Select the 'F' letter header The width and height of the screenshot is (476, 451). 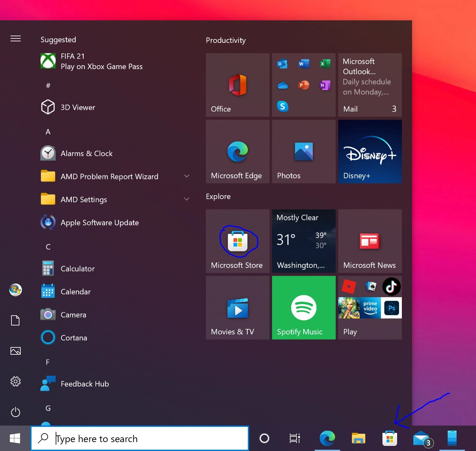click(48, 362)
